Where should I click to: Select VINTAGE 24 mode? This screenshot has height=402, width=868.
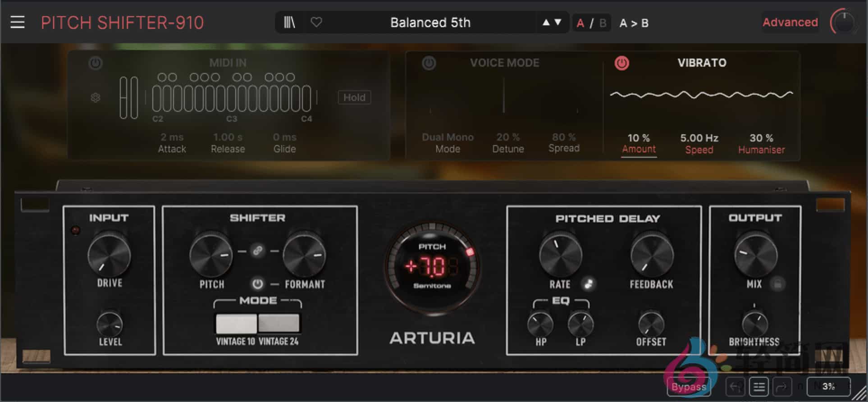(x=279, y=324)
